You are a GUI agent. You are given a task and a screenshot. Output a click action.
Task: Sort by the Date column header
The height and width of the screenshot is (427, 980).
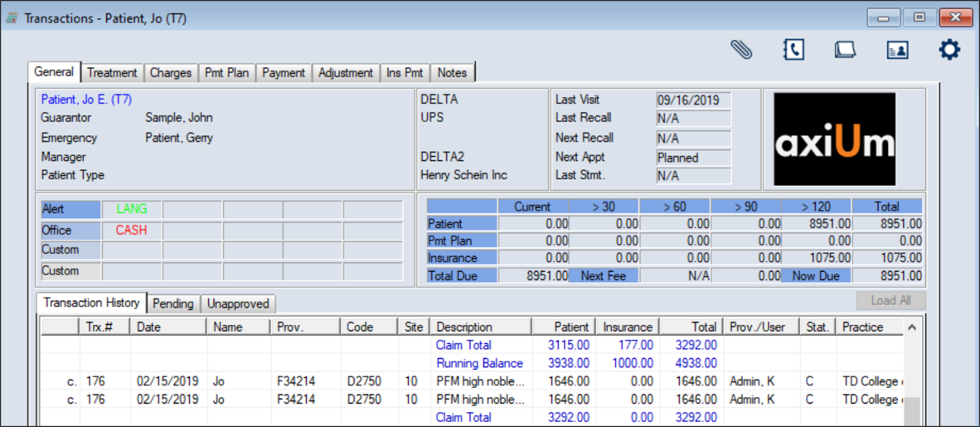(x=168, y=327)
